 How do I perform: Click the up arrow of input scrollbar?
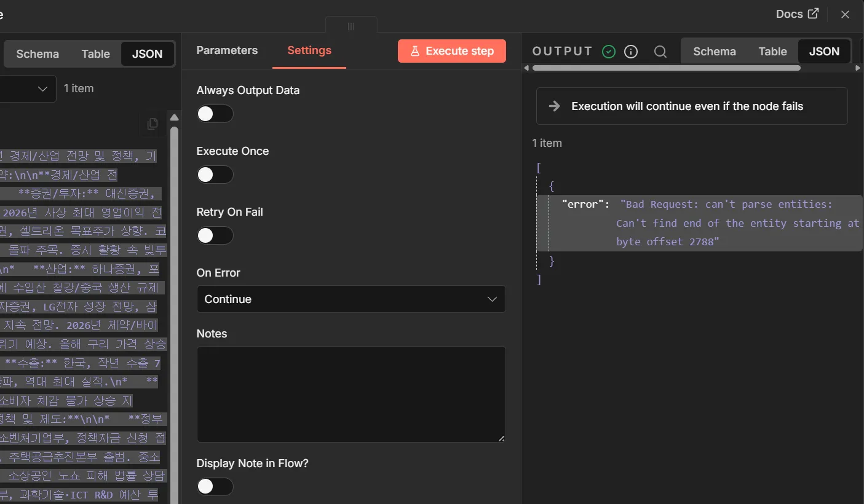point(174,117)
